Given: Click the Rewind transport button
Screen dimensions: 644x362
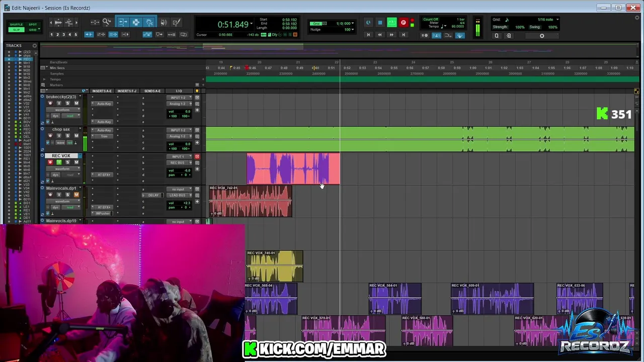Looking at the screenshot, I should pos(380,35).
